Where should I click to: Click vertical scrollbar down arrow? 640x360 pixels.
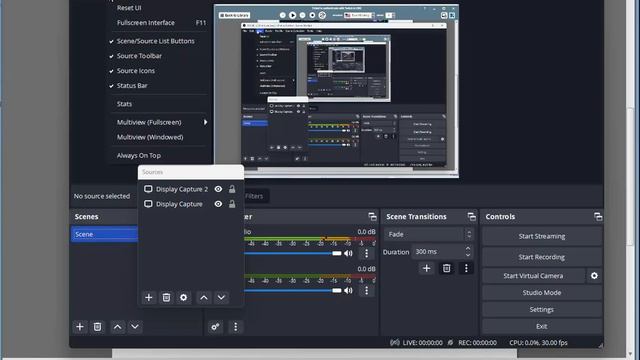630,354
